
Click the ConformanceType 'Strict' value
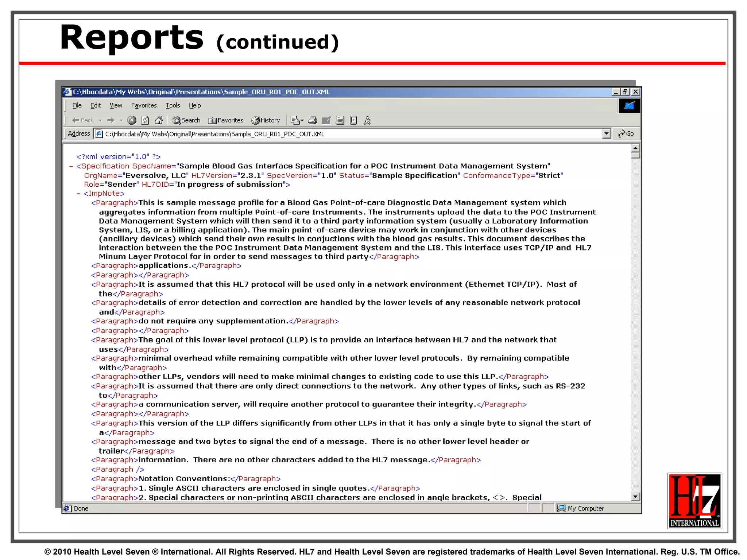(549, 176)
